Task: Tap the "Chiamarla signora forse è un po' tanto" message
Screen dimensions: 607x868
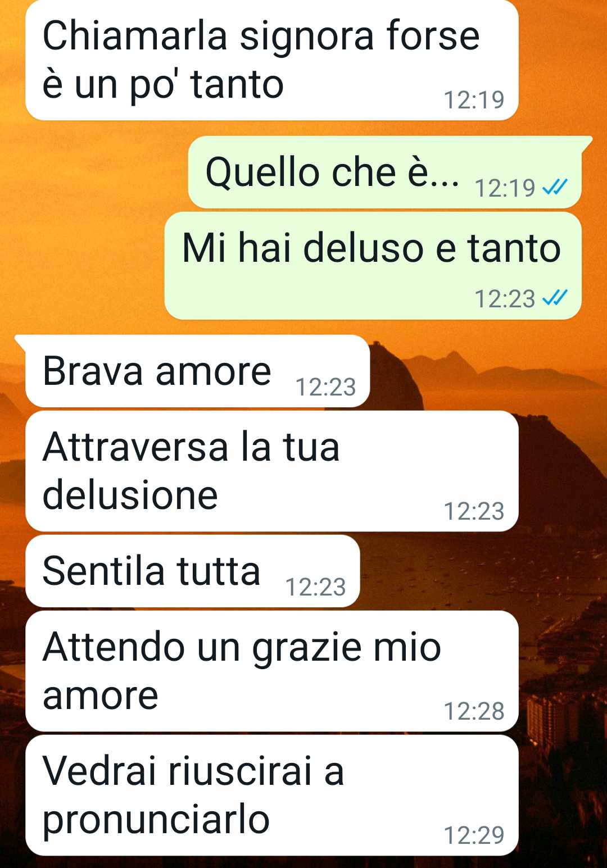Action: [272, 60]
